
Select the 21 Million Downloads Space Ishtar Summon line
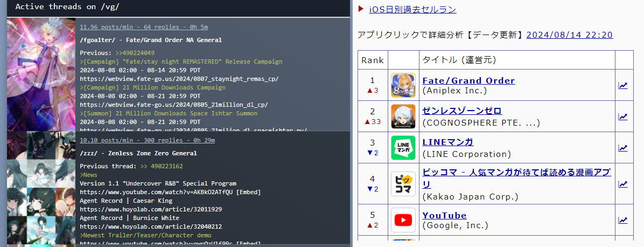coord(169,113)
